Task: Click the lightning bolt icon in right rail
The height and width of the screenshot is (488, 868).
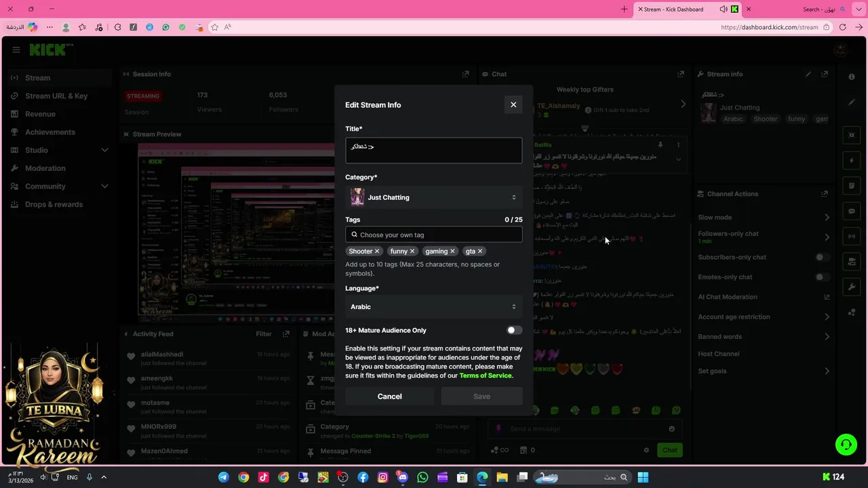Action: (852, 161)
